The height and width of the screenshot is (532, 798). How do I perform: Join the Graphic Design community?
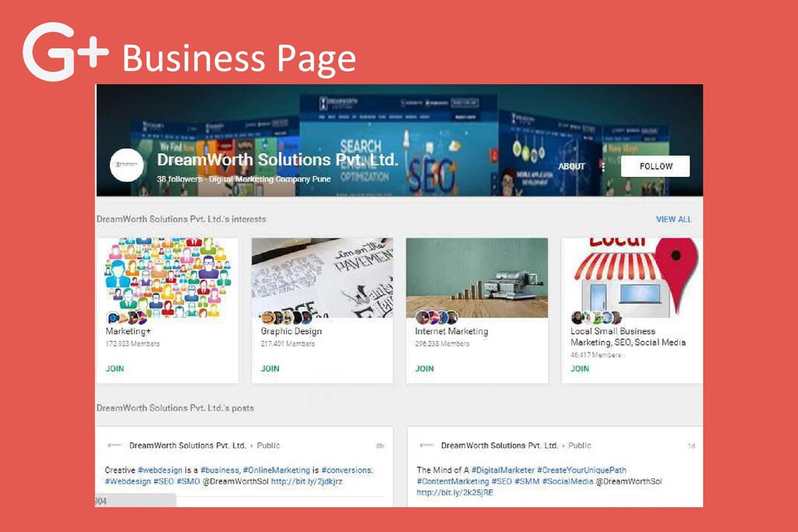pos(270,368)
